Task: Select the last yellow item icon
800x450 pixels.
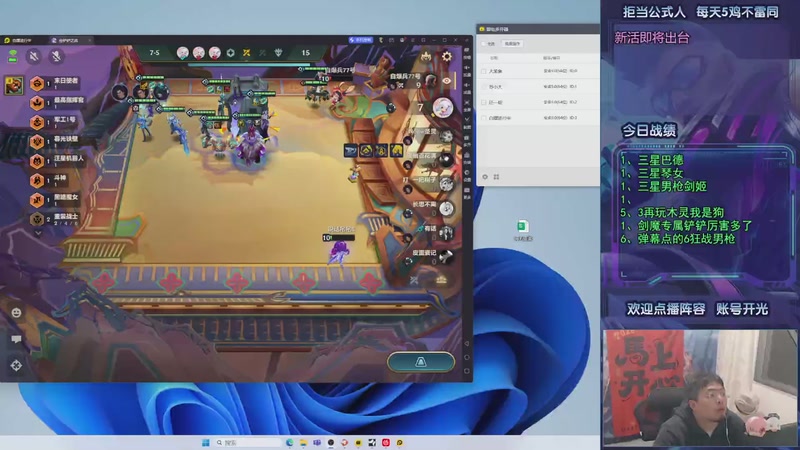Action: tap(396, 151)
